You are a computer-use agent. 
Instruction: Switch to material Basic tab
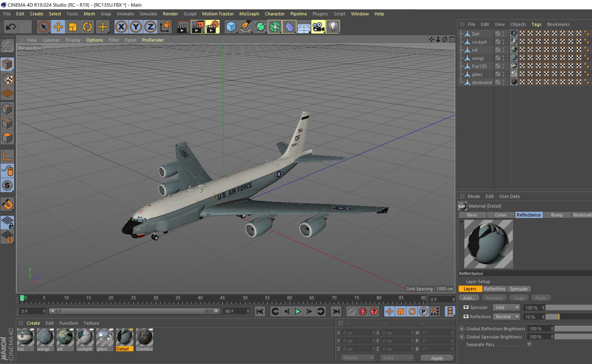472,215
